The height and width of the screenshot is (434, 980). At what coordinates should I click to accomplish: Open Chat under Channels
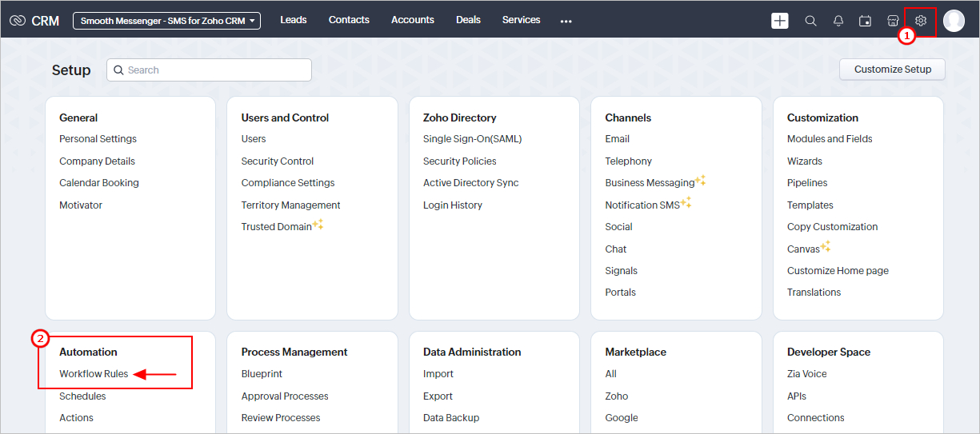pyautogui.click(x=616, y=249)
